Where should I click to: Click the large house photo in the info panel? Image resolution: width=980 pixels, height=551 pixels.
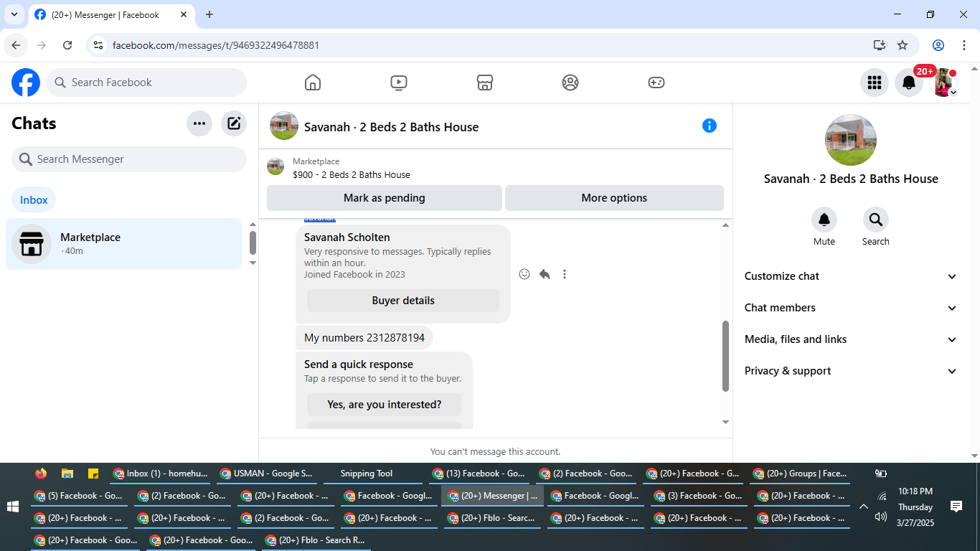pyautogui.click(x=851, y=141)
